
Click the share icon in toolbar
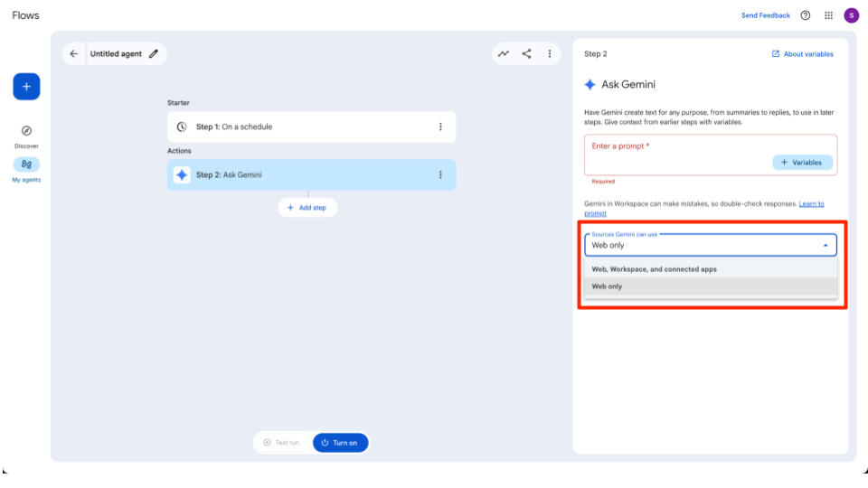coord(526,54)
